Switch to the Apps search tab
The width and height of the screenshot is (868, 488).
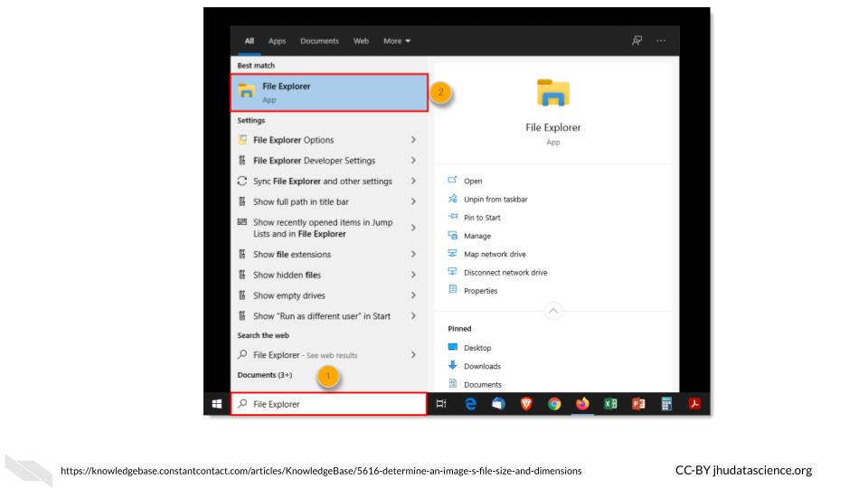(277, 41)
